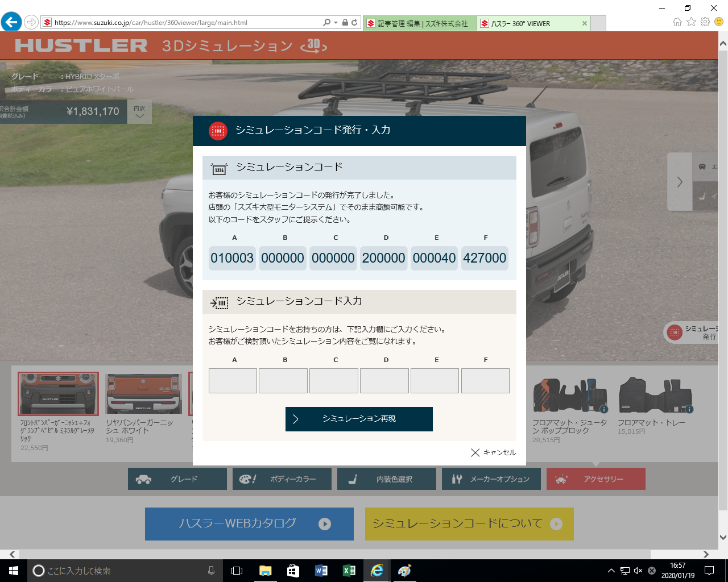Click input field C for simulation code
The height and width of the screenshot is (582, 728).
tap(334, 381)
